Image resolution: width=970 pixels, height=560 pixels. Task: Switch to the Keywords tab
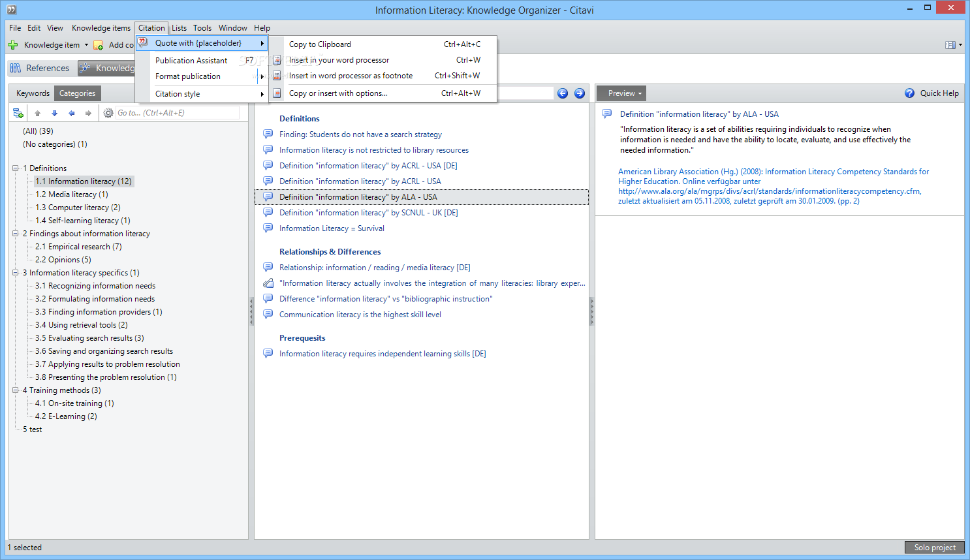tap(33, 93)
